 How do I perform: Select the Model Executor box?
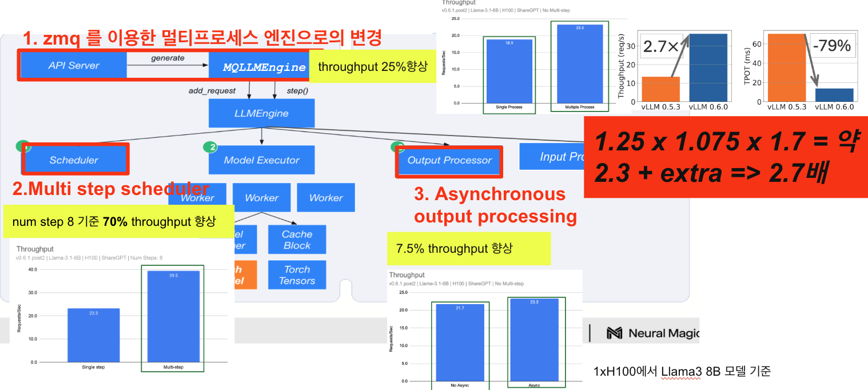coord(261,160)
